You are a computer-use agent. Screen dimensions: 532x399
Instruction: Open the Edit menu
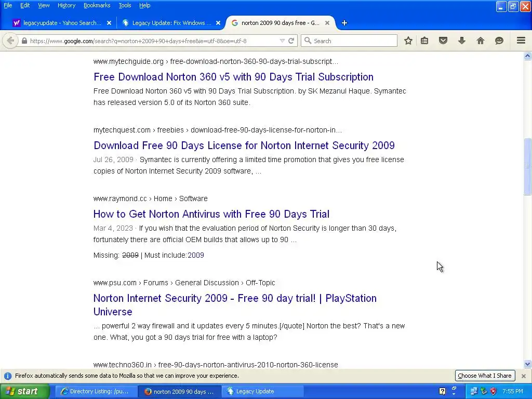click(25, 5)
